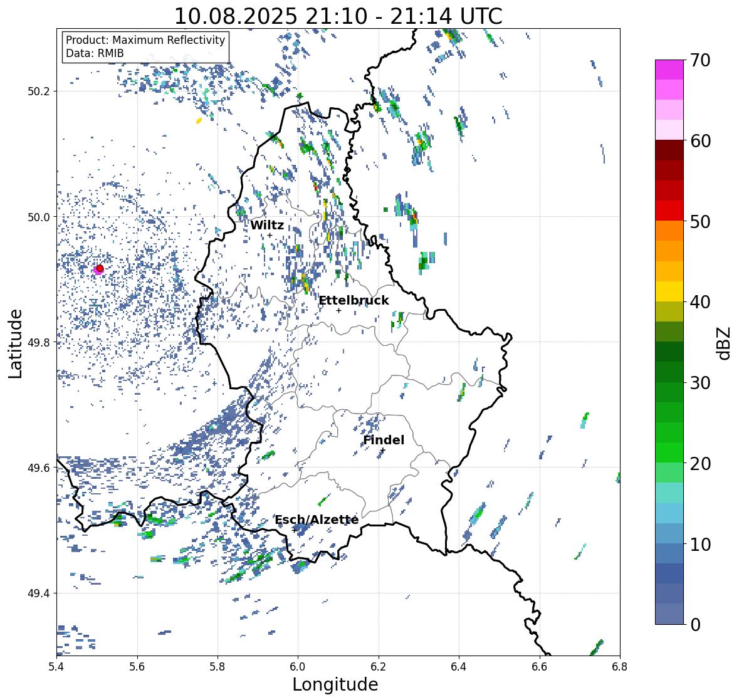The width and height of the screenshot is (739, 700).
Task: Click the 6.4 longitude tick label
Action: tap(459, 666)
